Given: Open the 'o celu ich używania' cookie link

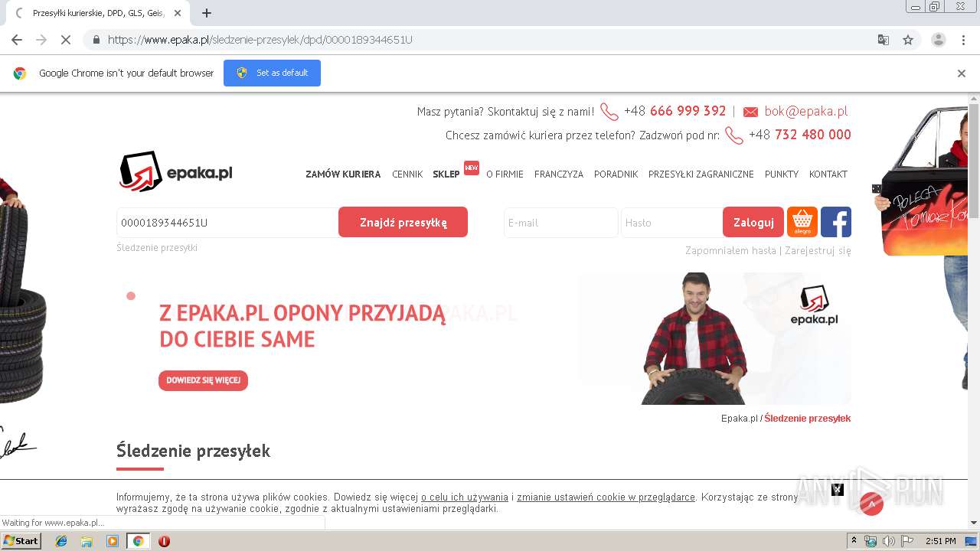Looking at the screenshot, I should click(465, 497).
